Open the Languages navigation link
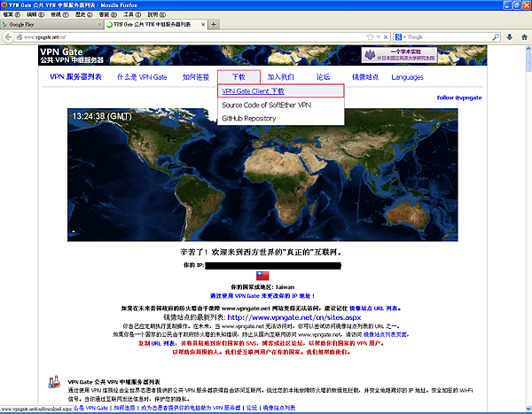Image resolution: width=532 pixels, height=414 pixels. coord(407,77)
